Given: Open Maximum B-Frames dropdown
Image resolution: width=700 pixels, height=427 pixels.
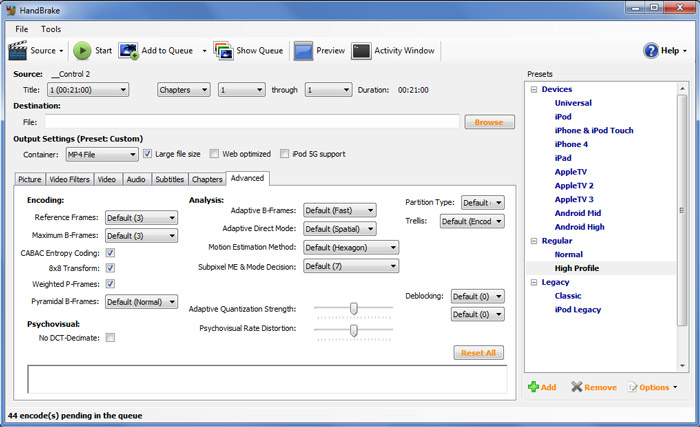Looking at the screenshot, I should 141,235.
